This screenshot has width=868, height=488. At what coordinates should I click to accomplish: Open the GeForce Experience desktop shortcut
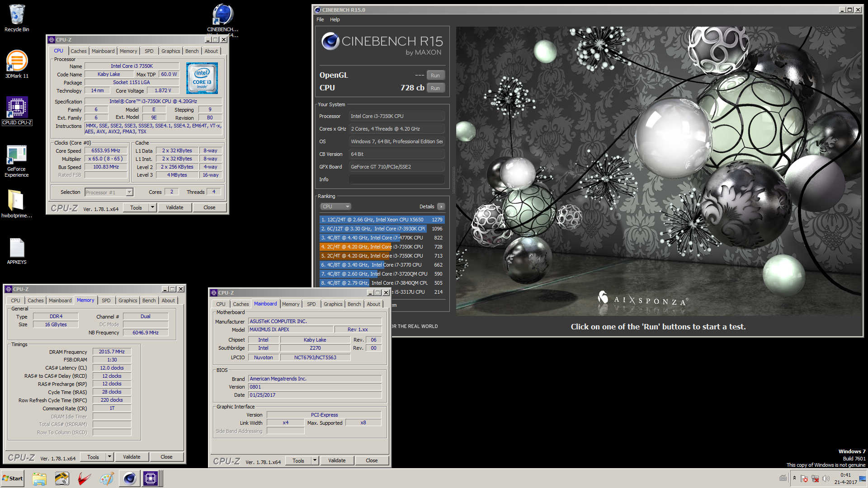click(17, 161)
